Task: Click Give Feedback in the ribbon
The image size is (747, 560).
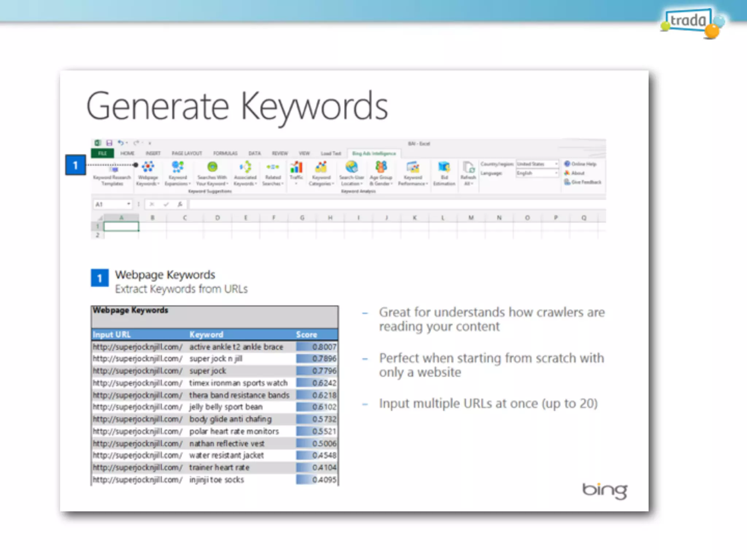Action: pyautogui.click(x=586, y=182)
